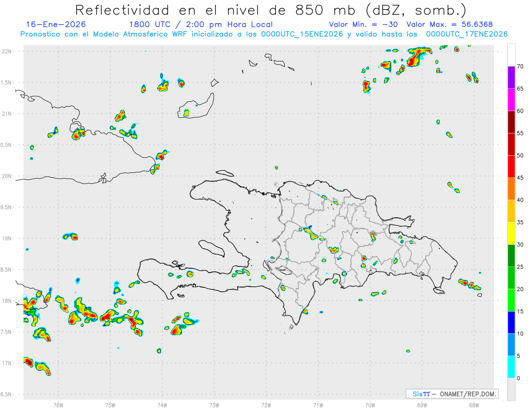Click the '70W' longitude label
The image size is (532, 411).
pos(370,405)
